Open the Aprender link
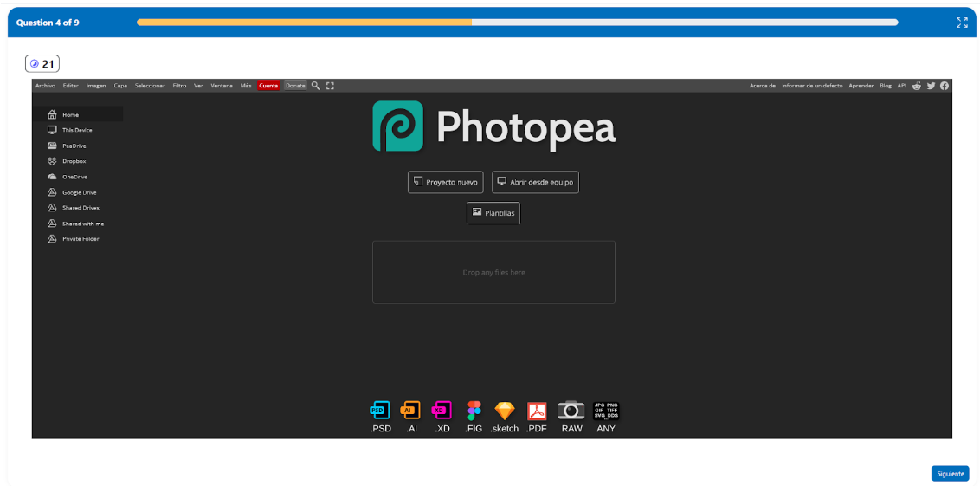This screenshot has height=486, width=980. point(861,86)
